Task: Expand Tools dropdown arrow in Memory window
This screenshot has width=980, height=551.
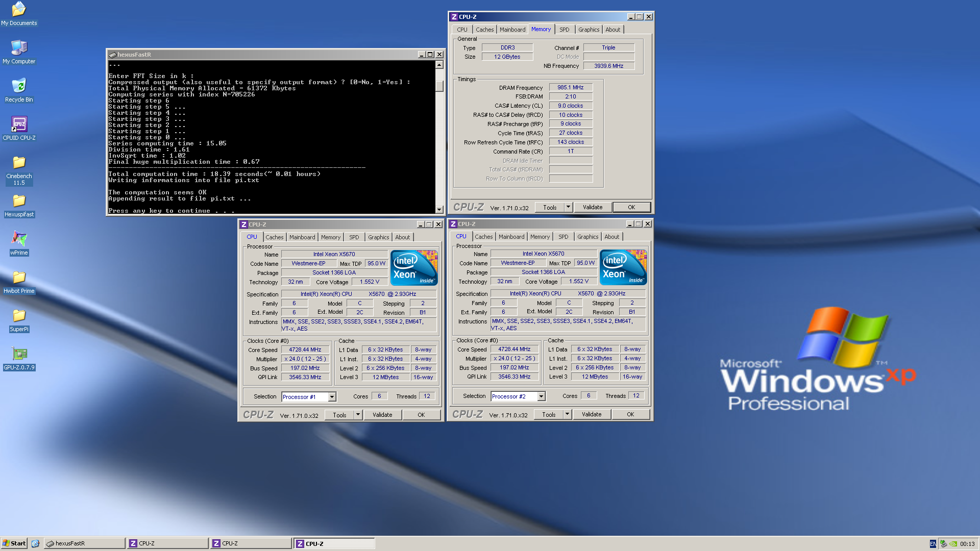Action: (x=568, y=207)
